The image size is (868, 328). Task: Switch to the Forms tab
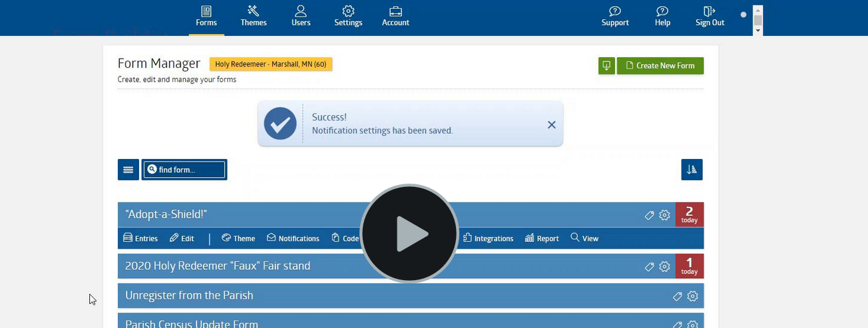[206, 17]
